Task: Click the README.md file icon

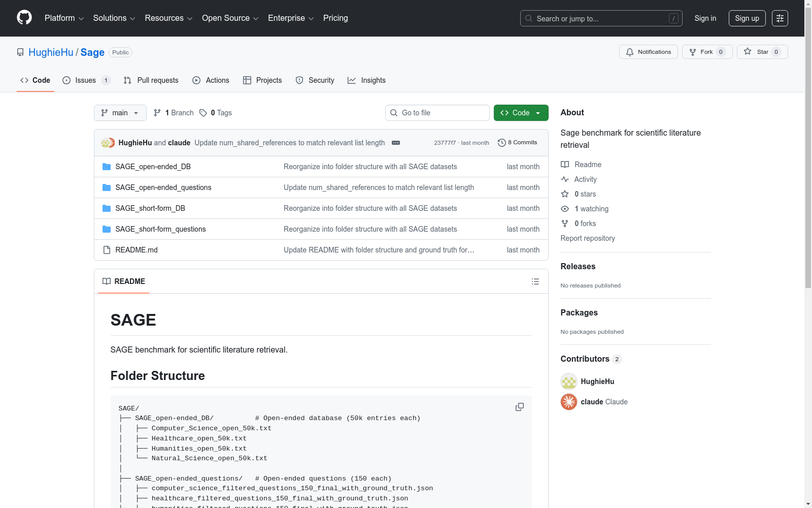Action: coord(107,250)
